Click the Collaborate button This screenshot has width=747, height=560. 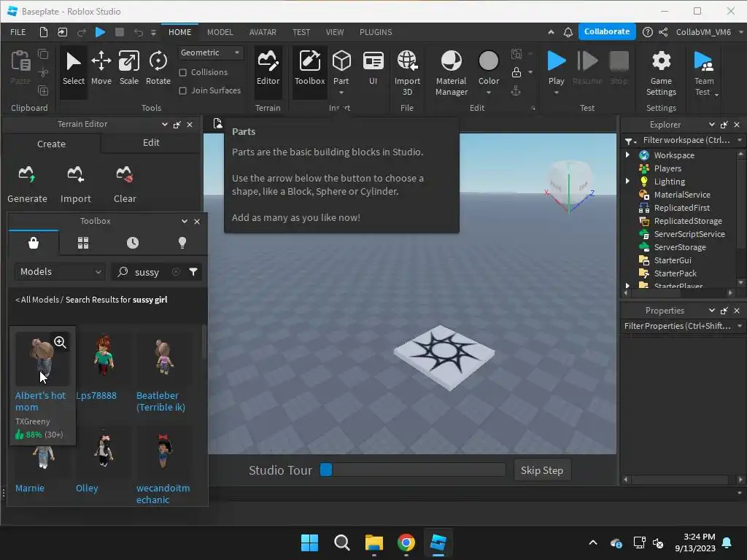click(607, 31)
